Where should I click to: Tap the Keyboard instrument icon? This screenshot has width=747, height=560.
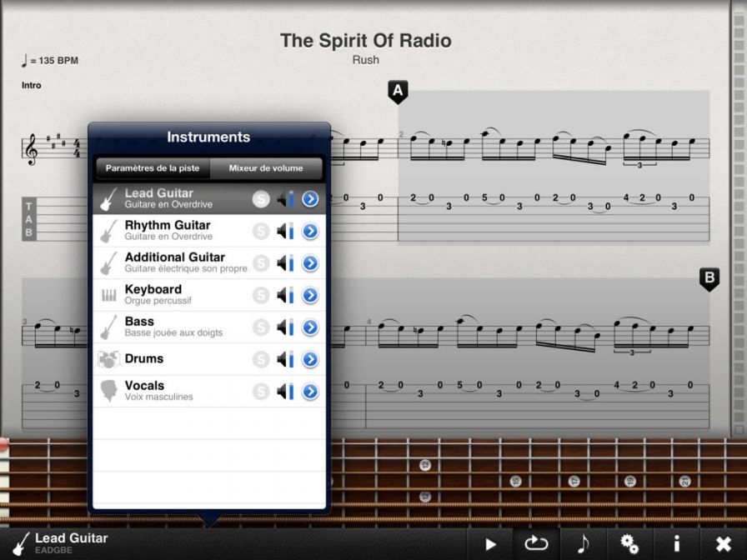point(108,295)
